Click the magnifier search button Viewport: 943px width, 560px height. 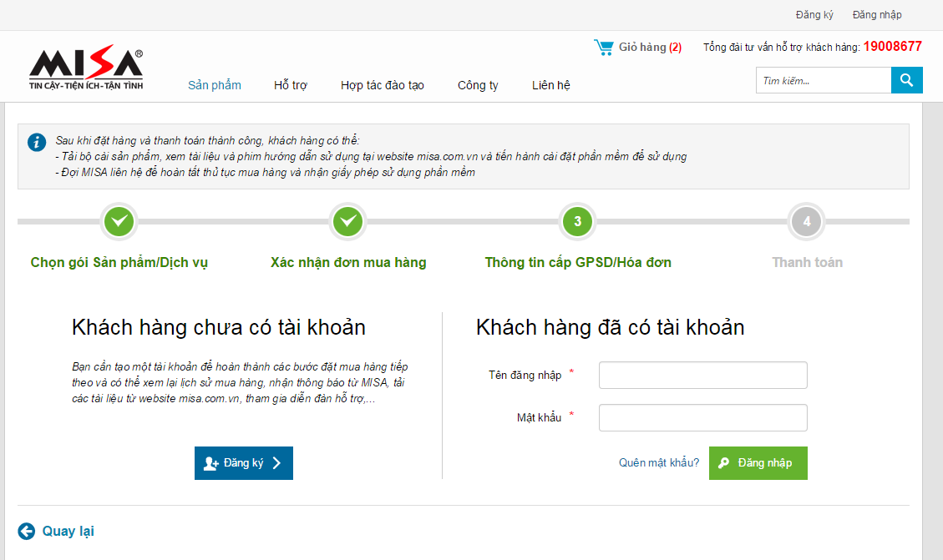click(x=906, y=80)
